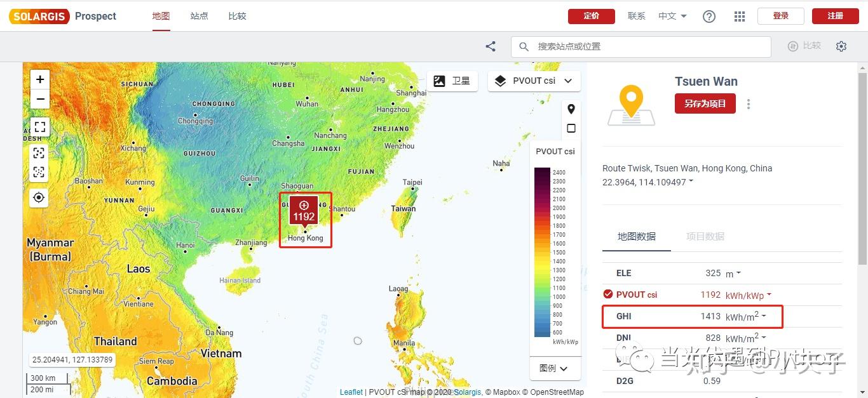Click the 另存为项目 button
Image resolution: width=868 pixels, height=398 pixels.
[705, 103]
